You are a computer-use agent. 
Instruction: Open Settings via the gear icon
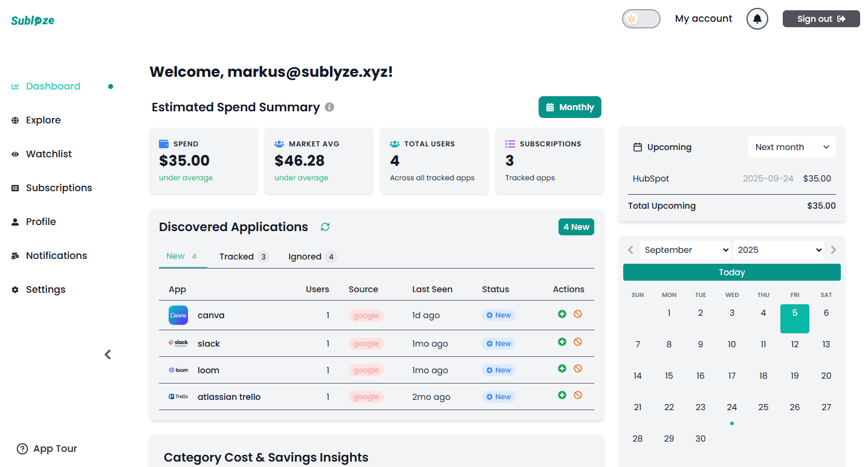[15, 289]
